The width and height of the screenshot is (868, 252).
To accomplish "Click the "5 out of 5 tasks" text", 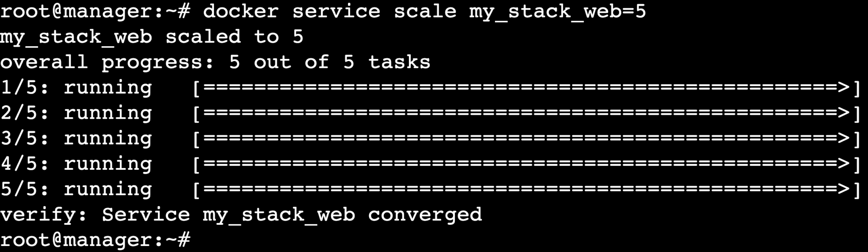I will click(x=329, y=62).
